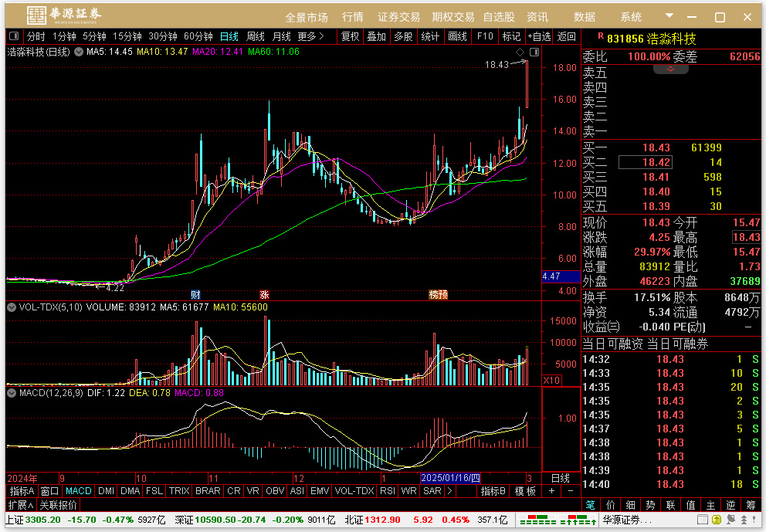Click the 多股 multi-stock button
This screenshot has height=532, width=766.
[x=404, y=36]
